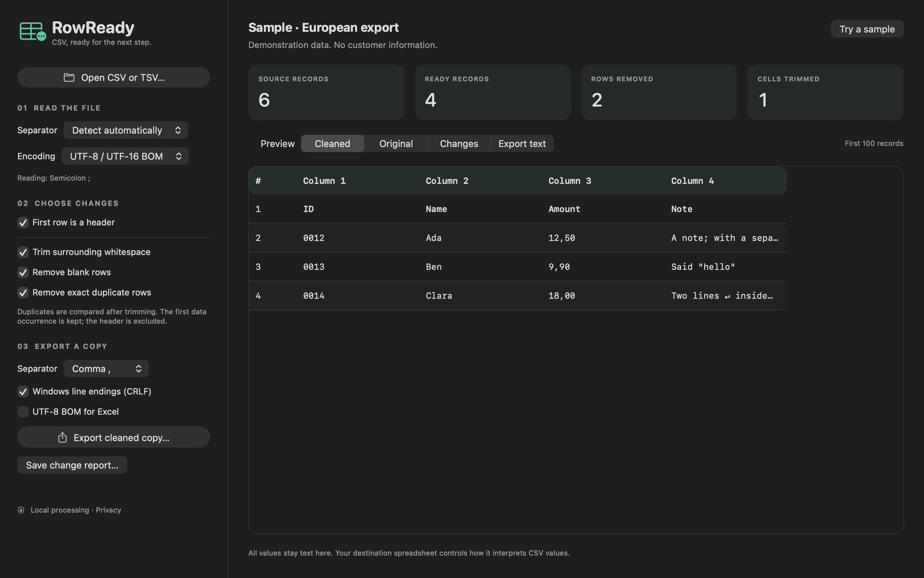Switch to the Changes tab
Viewport: 924px width, 578px height.
[x=459, y=144]
